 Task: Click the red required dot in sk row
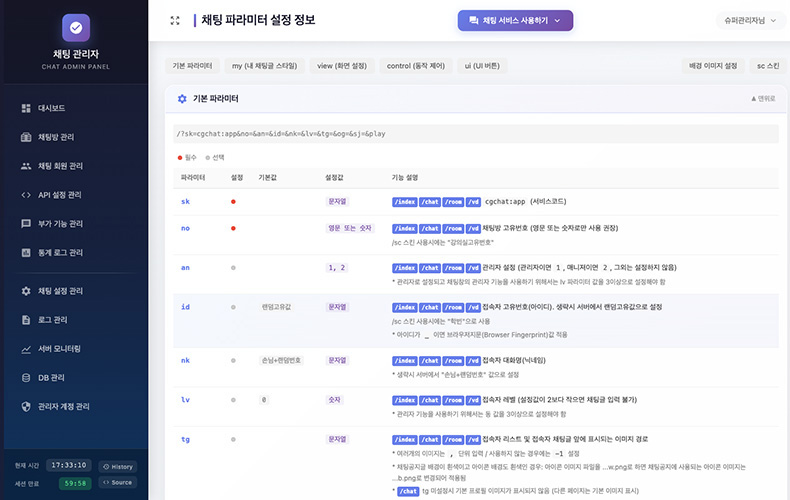pos(233,202)
